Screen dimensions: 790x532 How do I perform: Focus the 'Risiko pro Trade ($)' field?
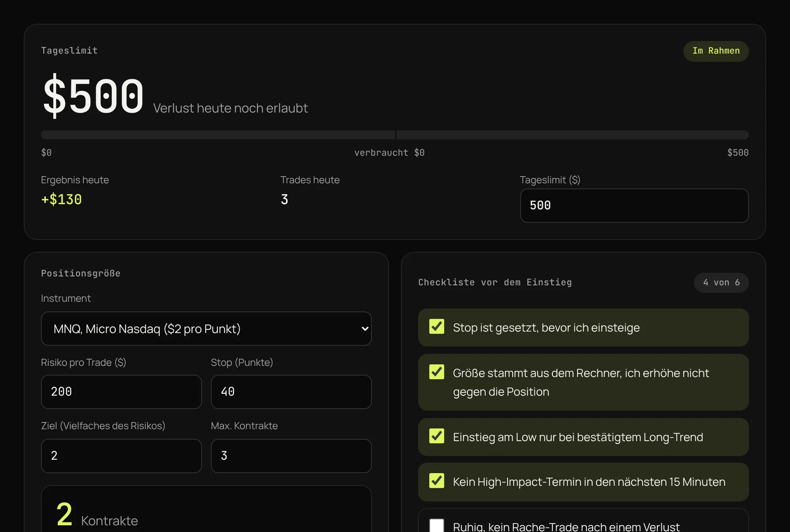(x=121, y=392)
